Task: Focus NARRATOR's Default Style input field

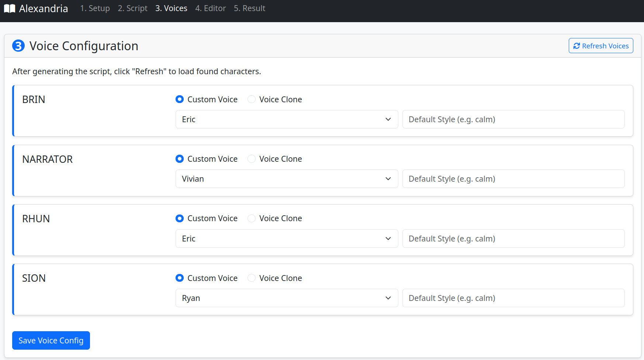Action: click(x=513, y=179)
